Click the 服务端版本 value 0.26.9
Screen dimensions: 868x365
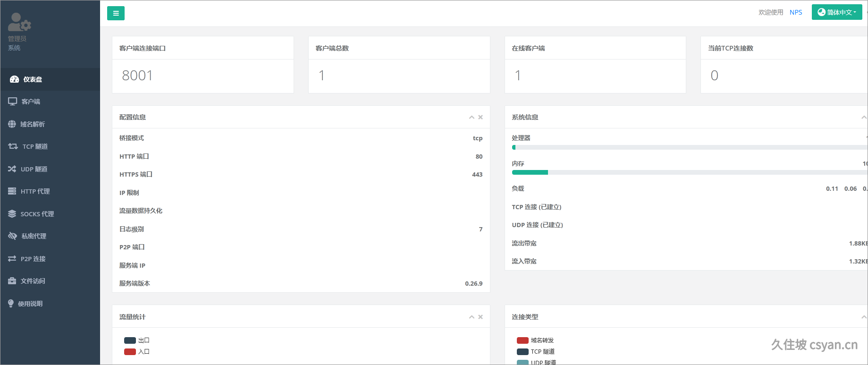(x=474, y=284)
